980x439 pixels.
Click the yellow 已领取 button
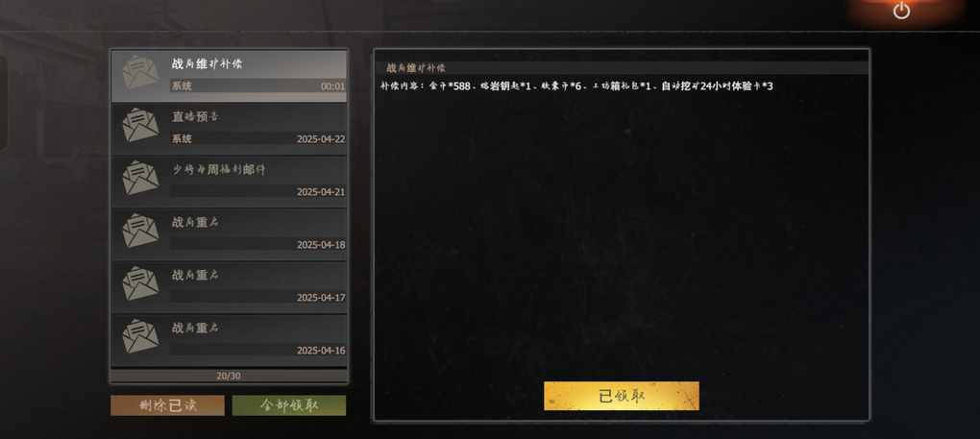tap(622, 396)
